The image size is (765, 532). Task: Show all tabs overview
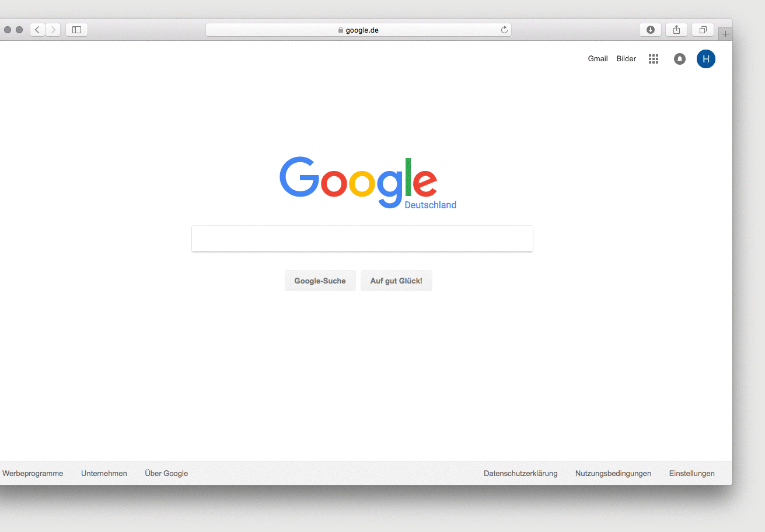pyautogui.click(x=703, y=30)
